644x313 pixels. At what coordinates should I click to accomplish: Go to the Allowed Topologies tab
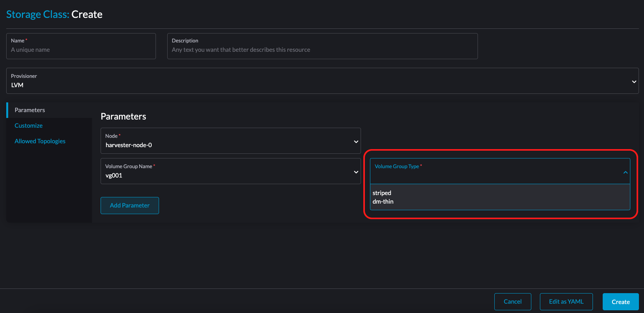pyautogui.click(x=40, y=141)
